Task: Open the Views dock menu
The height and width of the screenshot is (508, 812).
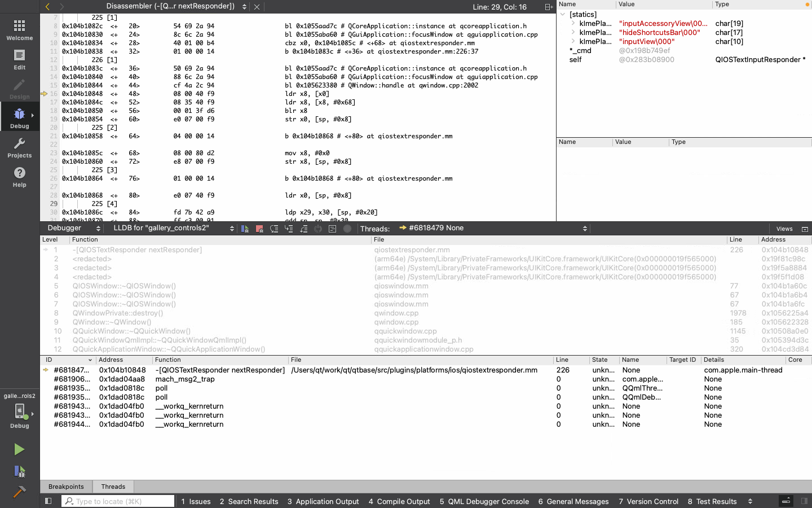Action: click(784, 229)
